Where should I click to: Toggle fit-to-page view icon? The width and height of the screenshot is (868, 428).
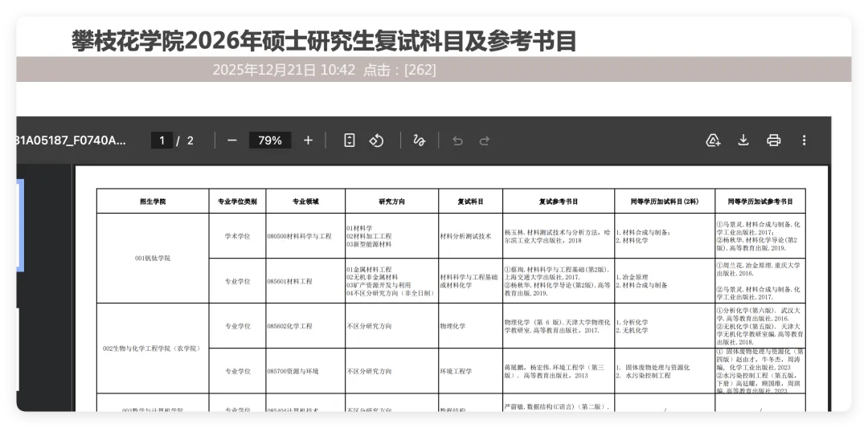point(350,141)
